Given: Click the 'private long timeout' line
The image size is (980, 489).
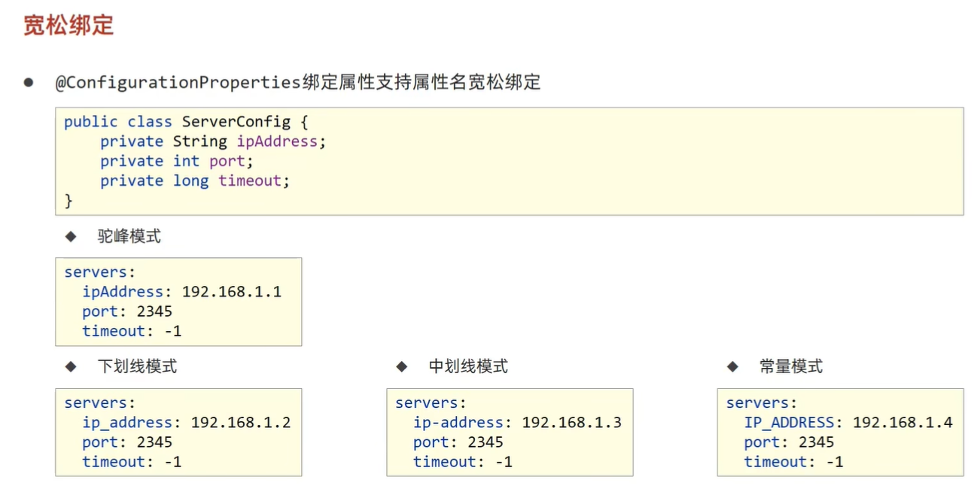Looking at the screenshot, I should [195, 181].
